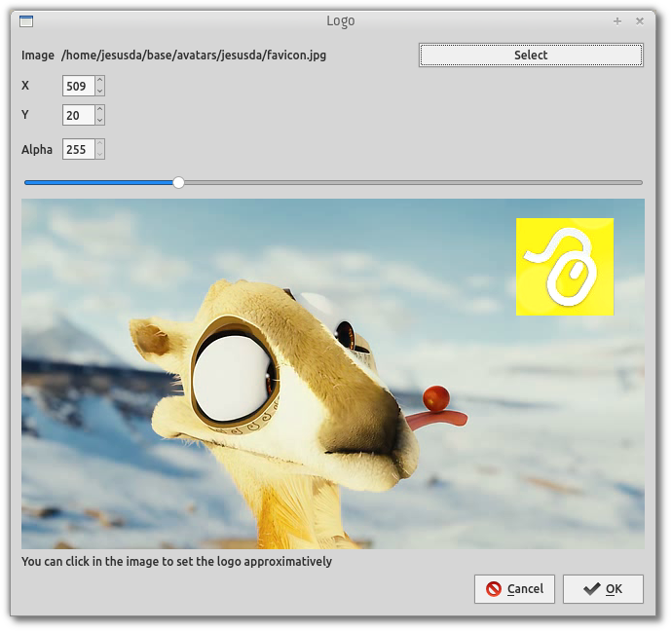This screenshot has height=632, width=672.
Task: Open the window menu icon in title bar
Action: click(x=26, y=20)
